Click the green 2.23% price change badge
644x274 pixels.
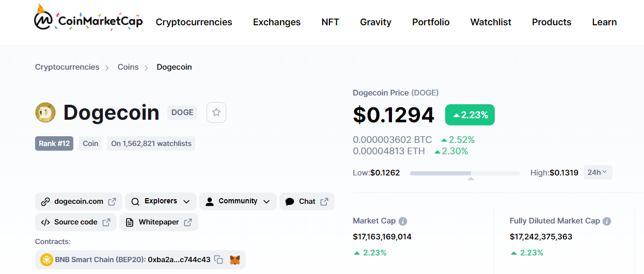(x=470, y=115)
